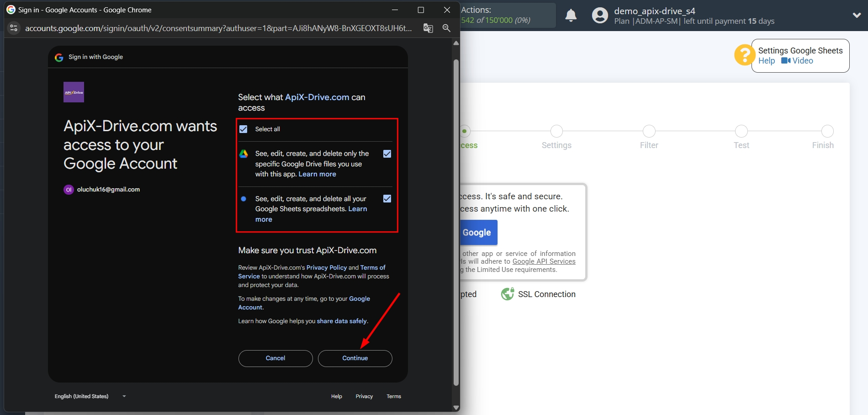Screen dimensions: 868x415
Task: Open the notification bell
Action: tap(571, 15)
